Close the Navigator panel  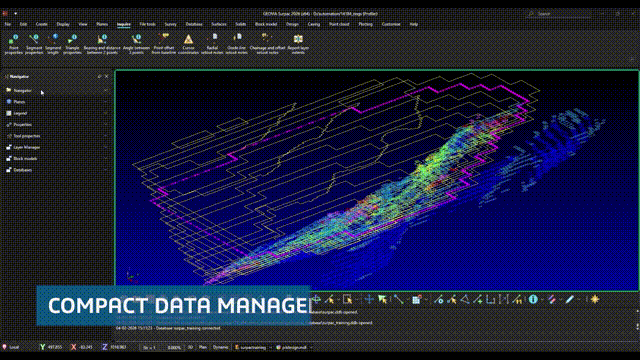tap(107, 76)
